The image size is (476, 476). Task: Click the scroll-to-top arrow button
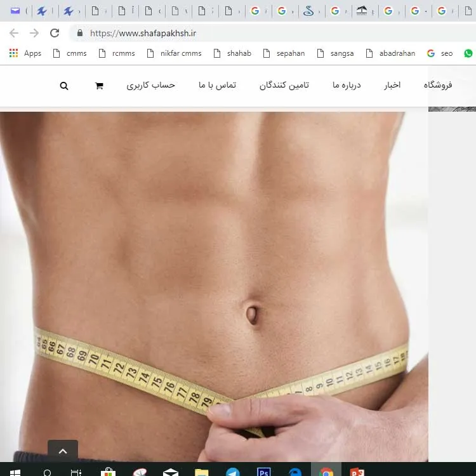[x=63, y=451]
